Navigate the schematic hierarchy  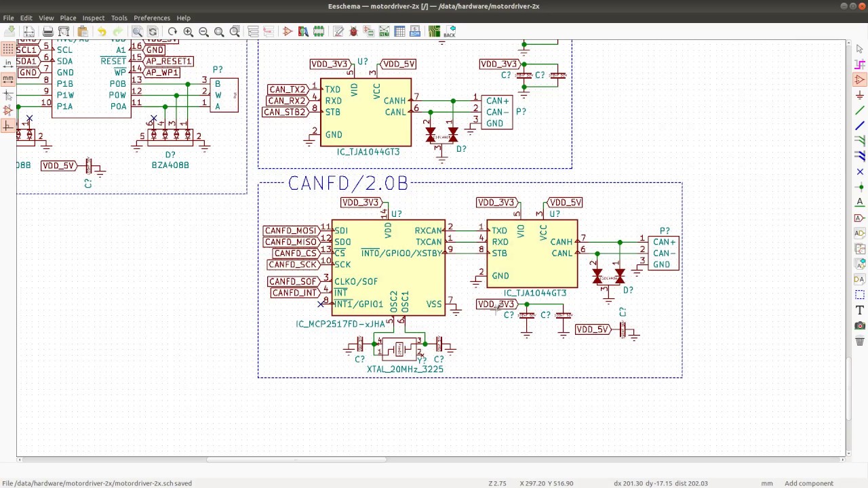(253, 31)
